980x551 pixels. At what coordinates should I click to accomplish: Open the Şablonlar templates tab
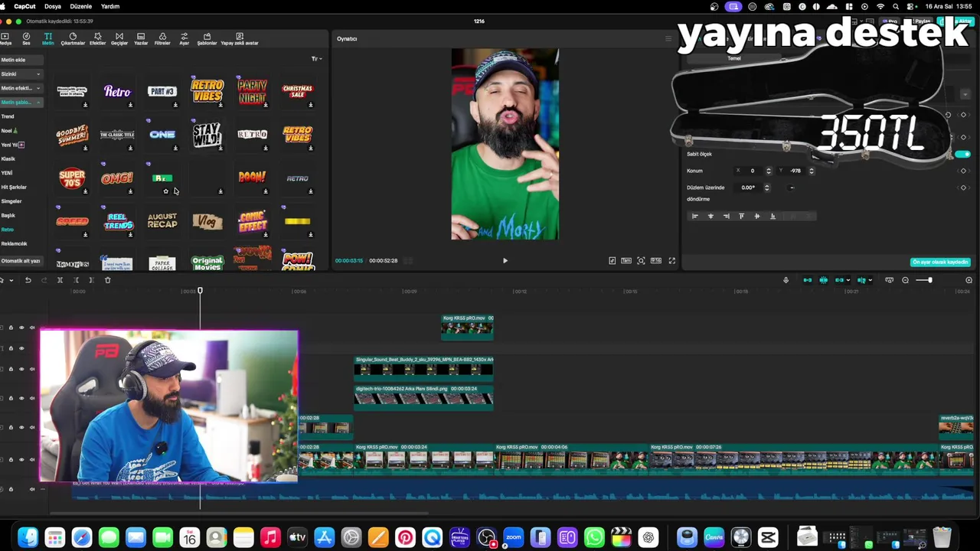click(207, 38)
